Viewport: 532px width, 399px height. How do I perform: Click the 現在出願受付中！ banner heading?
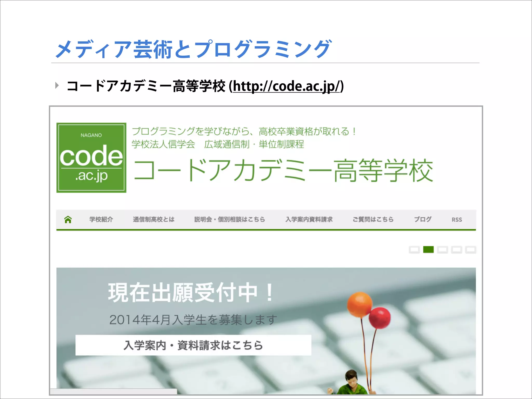(x=191, y=293)
